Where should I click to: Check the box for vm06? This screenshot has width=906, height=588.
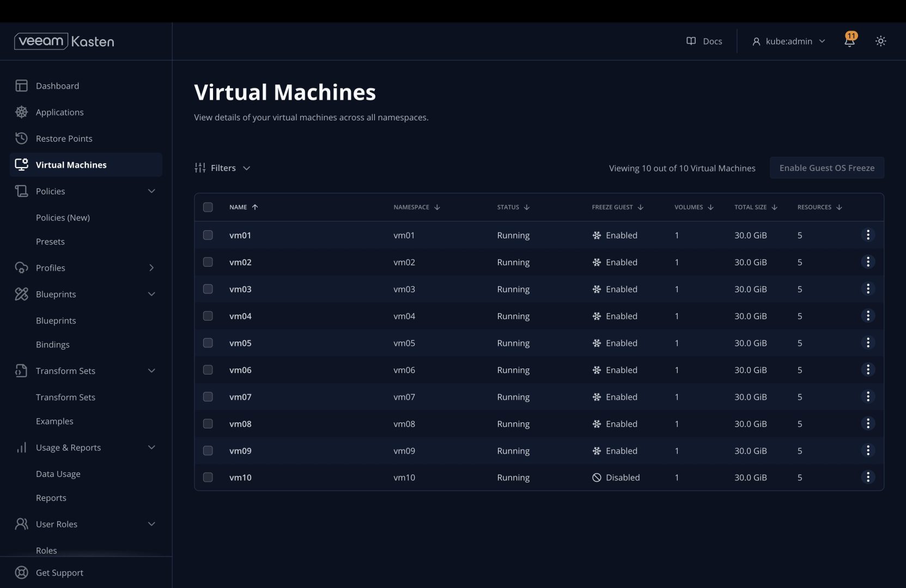coord(208,370)
